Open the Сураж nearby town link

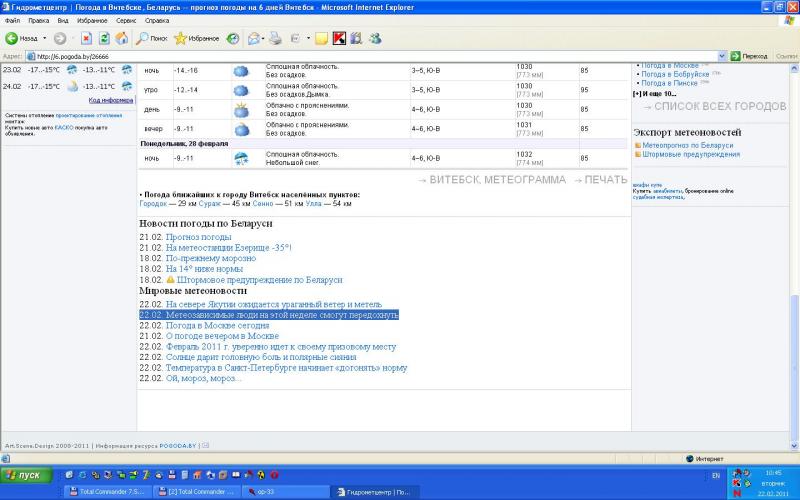210,204
